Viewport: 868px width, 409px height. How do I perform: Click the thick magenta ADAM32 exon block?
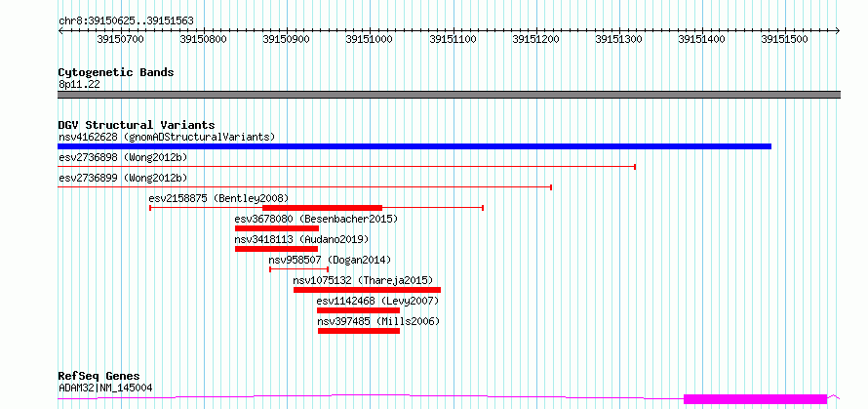pos(756,399)
